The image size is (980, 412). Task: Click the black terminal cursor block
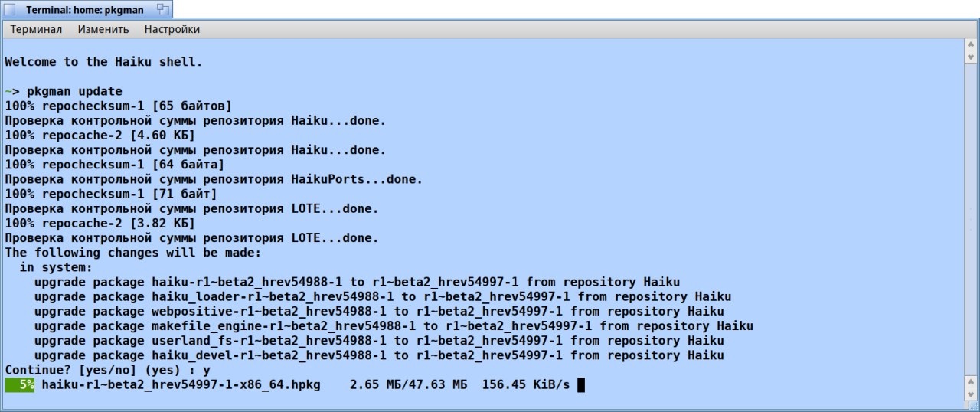(x=581, y=384)
